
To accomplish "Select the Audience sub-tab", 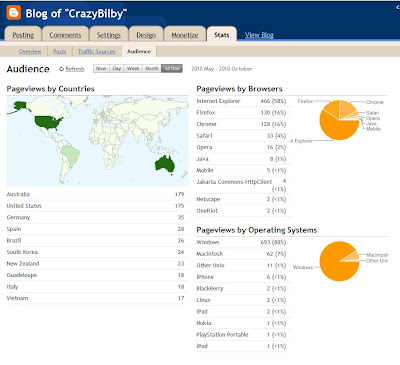I will (x=139, y=51).
